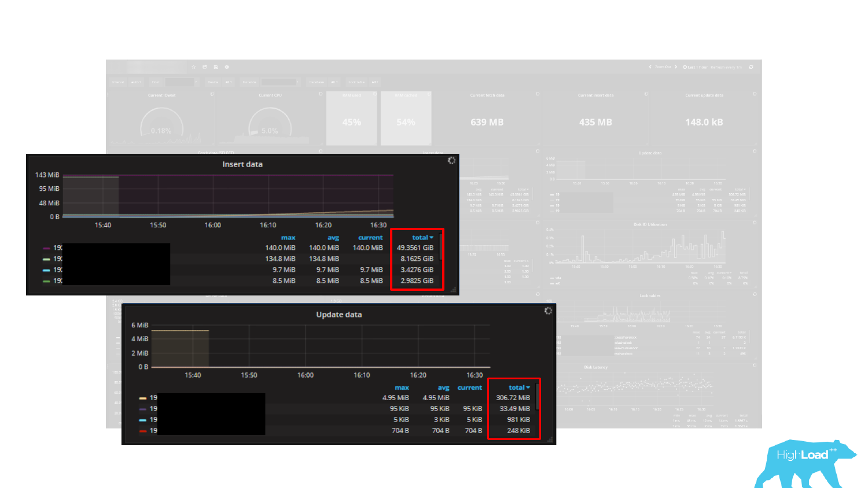
Task: Open enlarged Update data panel title menu
Action: coord(339,315)
